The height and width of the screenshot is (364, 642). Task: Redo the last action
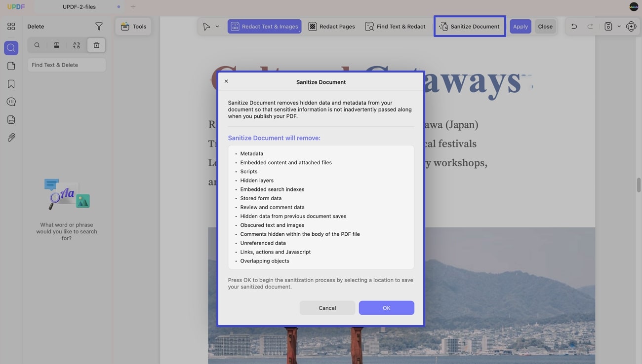click(x=590, y=27)
